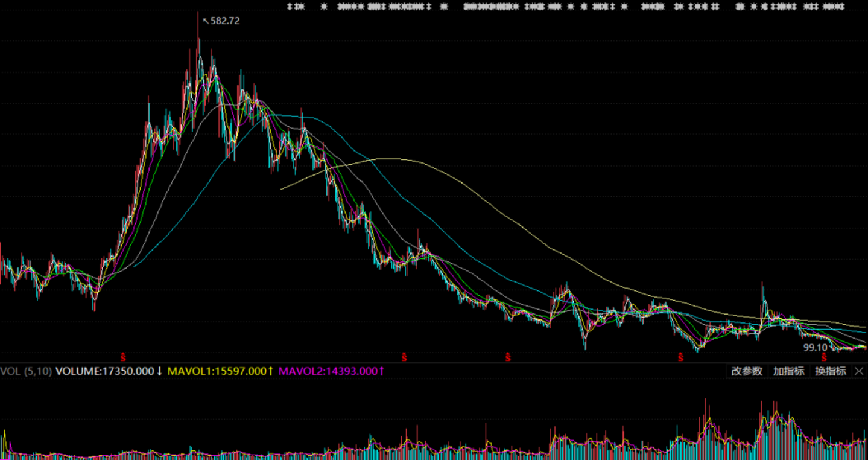Click the down arrow after VOLUME value
The height and width of the screenshot is (460, 868).
click(159, 371)
